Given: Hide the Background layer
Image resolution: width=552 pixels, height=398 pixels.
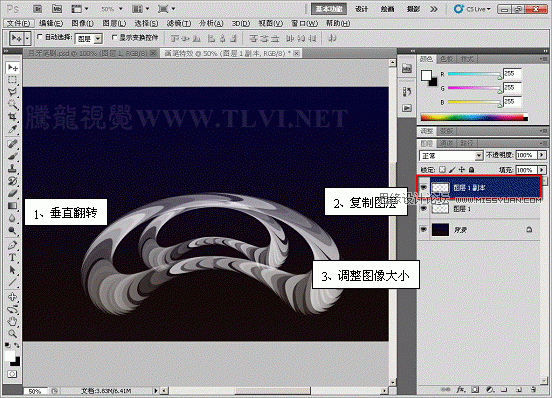Looking at the screenshot, I should click(x=424, y=229).
